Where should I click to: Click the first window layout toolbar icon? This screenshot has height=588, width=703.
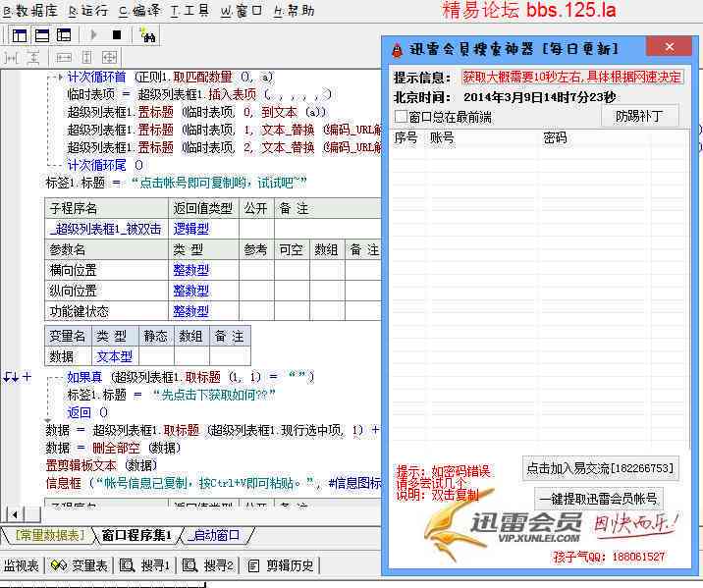(x=20, y=35)
